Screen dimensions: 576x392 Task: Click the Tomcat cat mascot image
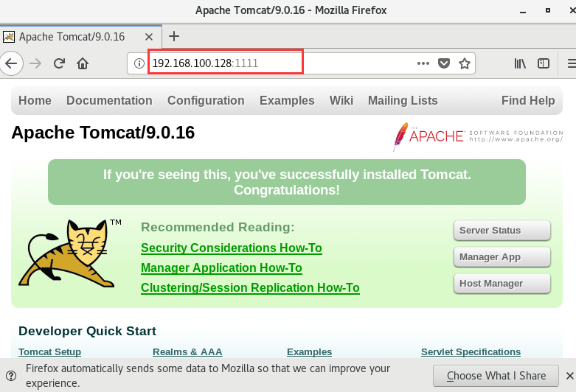click(70, 253)
